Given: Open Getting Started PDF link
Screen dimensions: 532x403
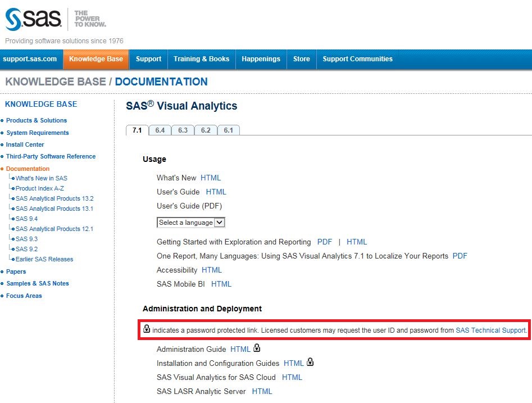Looking at the screenshot, I should [325, 242].
